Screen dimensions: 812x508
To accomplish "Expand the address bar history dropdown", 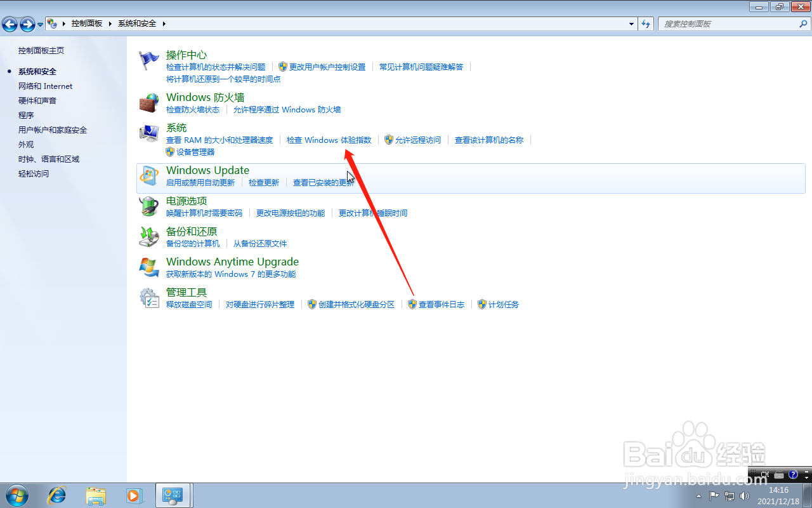I will click(631, 23).
